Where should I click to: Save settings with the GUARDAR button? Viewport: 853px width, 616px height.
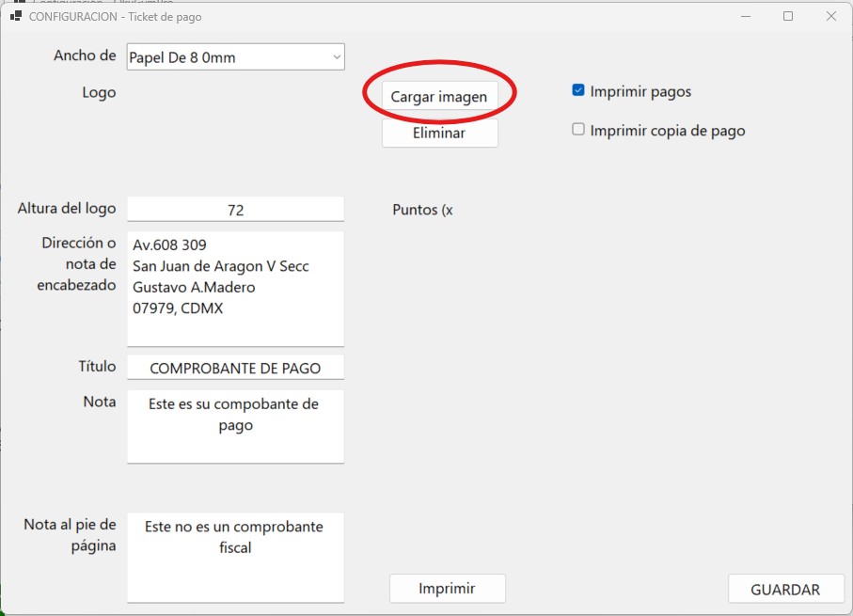tap(784, 589)
